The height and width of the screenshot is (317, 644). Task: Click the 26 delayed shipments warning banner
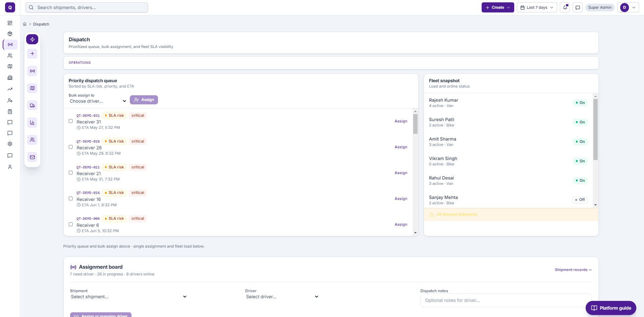coord(511,214)
